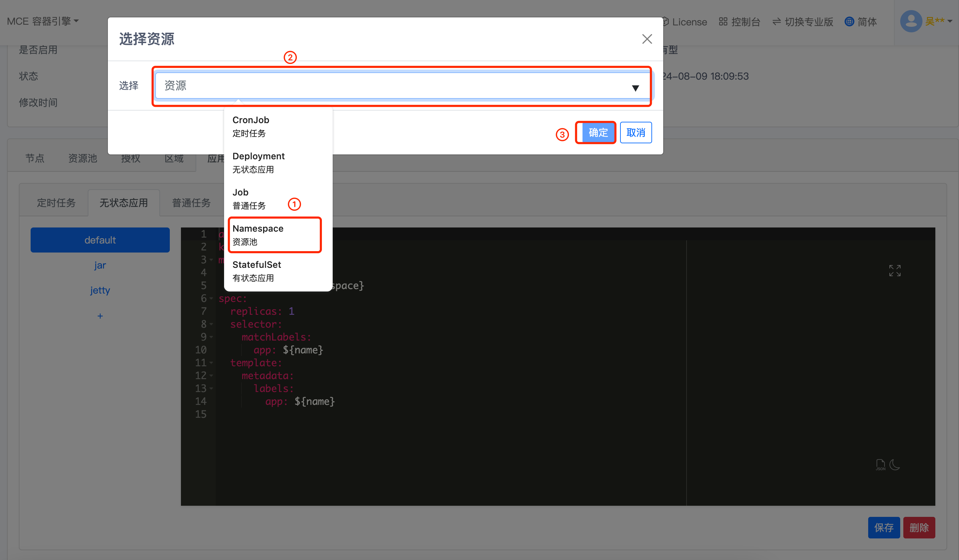Click the user avatar icon
Viewport: 959px width, 560px height.
(x=911, y=21)
